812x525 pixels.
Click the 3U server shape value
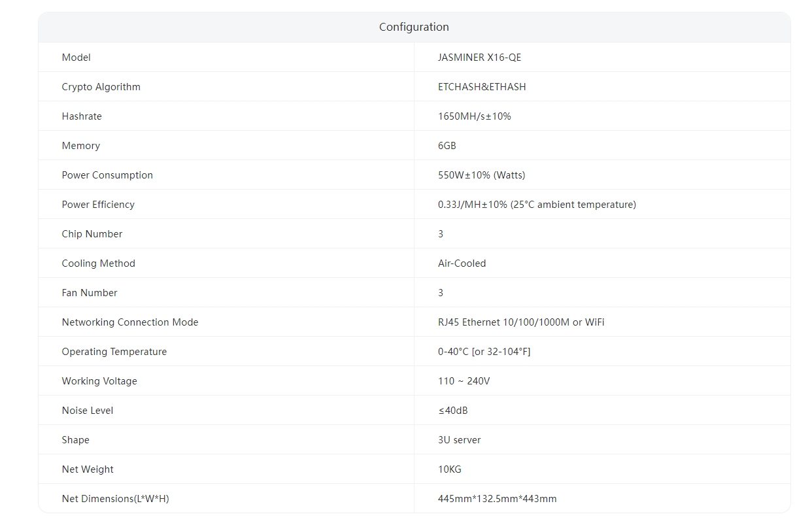(459, 440)
